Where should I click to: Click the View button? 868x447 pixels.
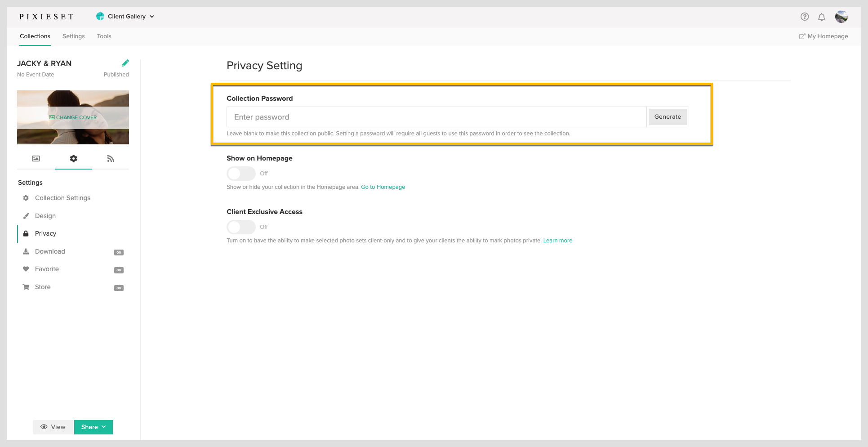53,427
